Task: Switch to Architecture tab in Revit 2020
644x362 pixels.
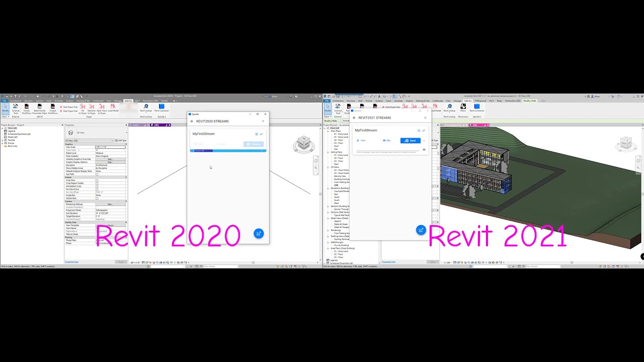Action: point(16,101)
